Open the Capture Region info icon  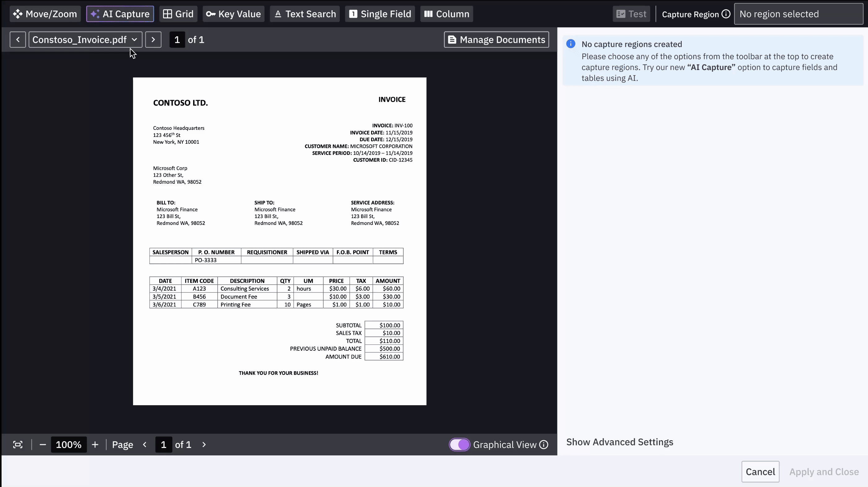click(x=726, y=14)
